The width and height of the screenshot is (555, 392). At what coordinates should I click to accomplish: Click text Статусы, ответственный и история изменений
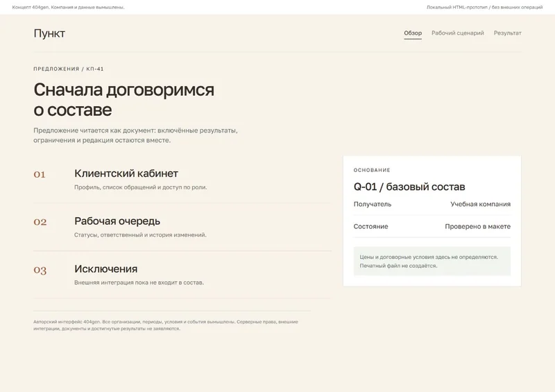(x=140, y=235)
